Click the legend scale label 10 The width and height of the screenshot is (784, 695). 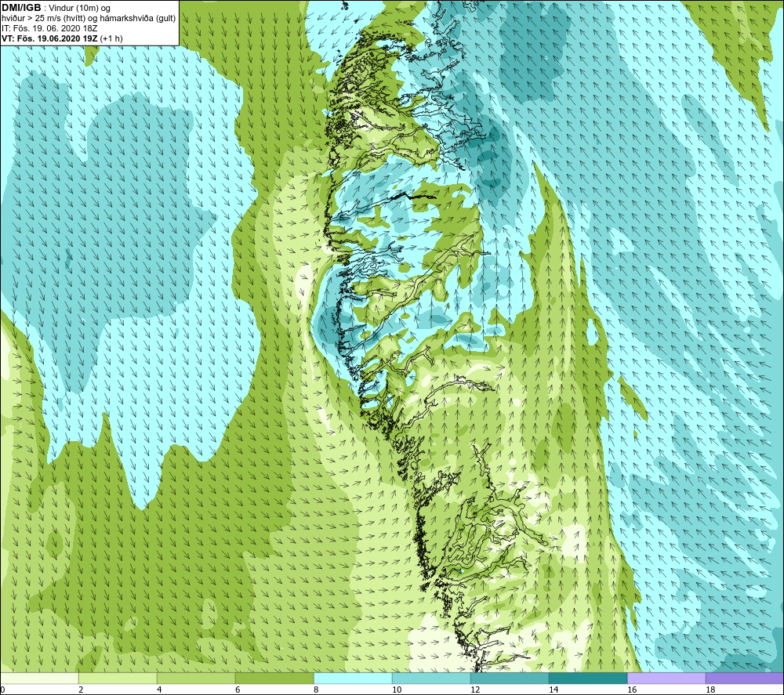[x=397, y=690]
